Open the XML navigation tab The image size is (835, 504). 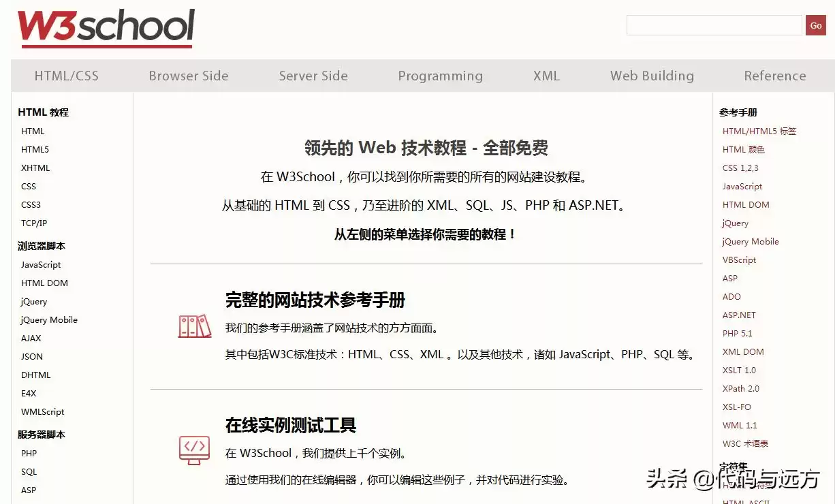(x=546, y=76)
